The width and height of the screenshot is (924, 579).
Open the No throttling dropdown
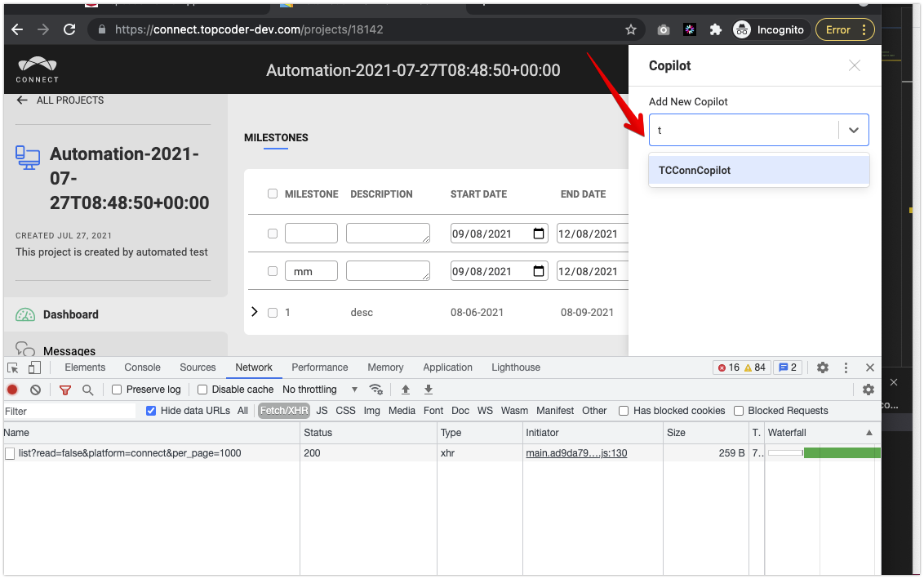click(x=318, y=390)
